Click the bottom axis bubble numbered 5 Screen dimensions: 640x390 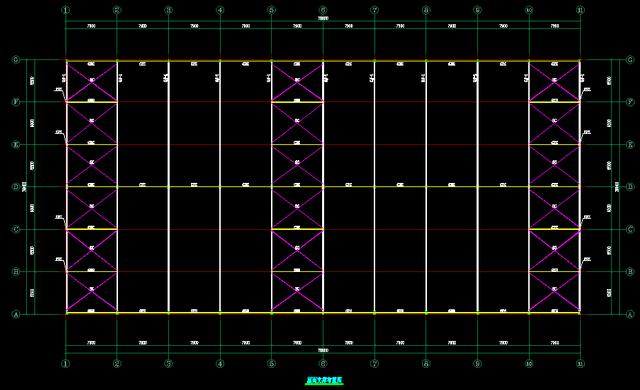(x=271, y=363)
